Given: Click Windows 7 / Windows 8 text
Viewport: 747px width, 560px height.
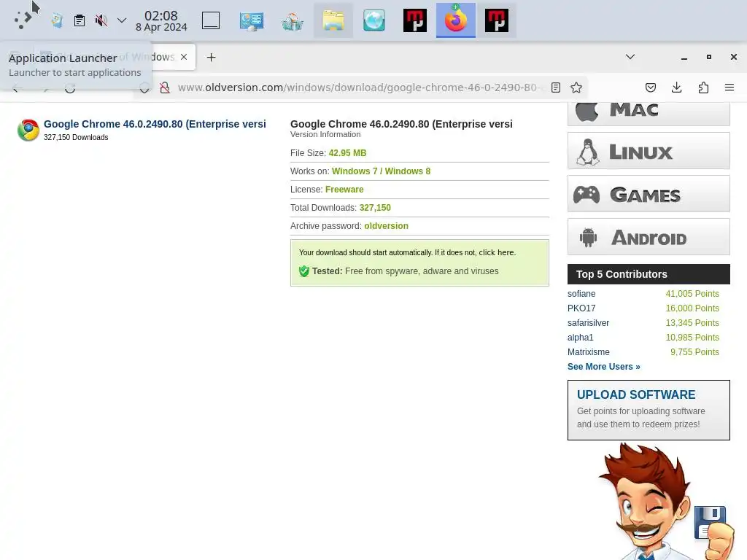Looking at the screenshot, I should tap(381, 171).
